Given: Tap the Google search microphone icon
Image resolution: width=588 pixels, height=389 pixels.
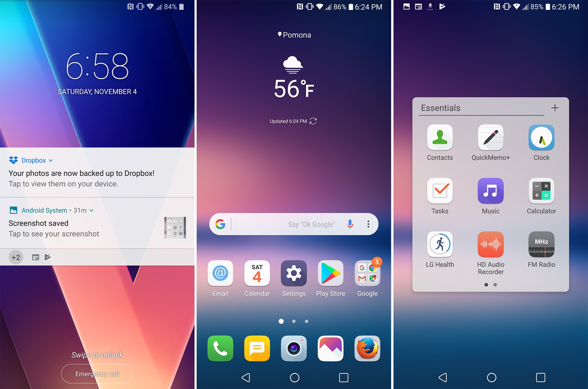Looking at the screenshot, I should [350, 224].
